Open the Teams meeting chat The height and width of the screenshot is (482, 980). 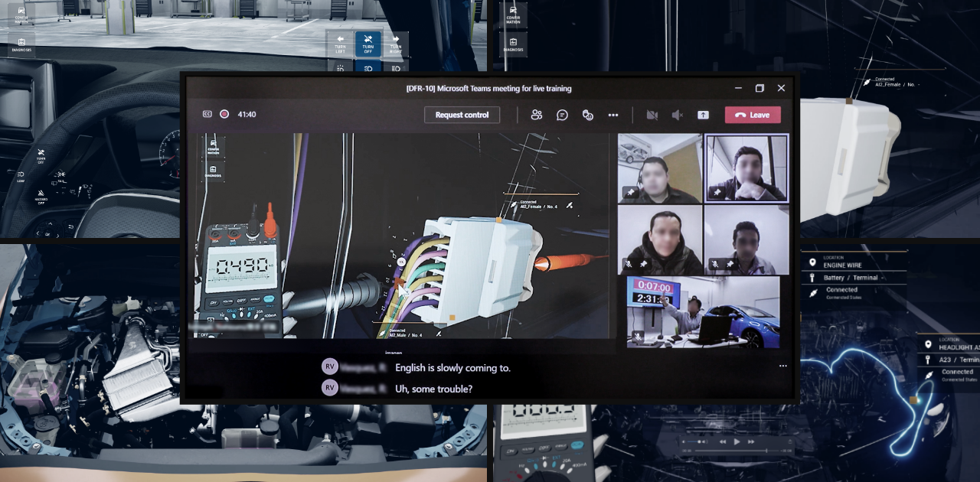pos(562,115)
